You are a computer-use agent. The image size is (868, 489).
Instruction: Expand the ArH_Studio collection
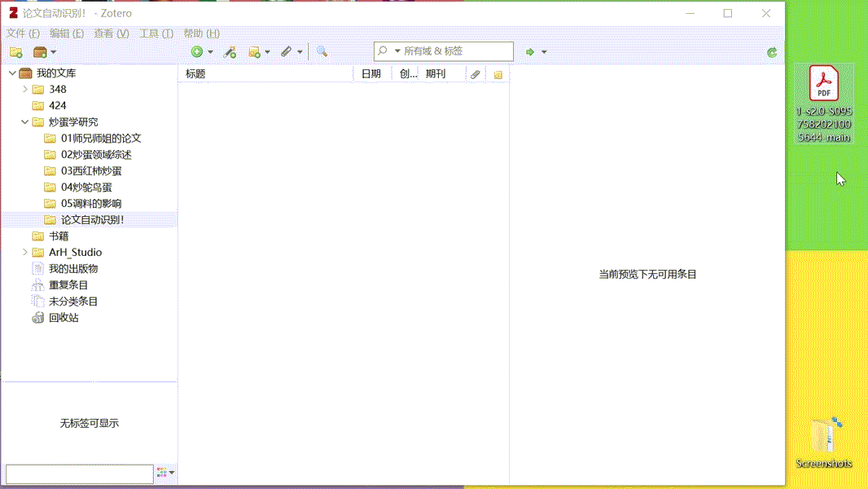click(x=24, y=253)
